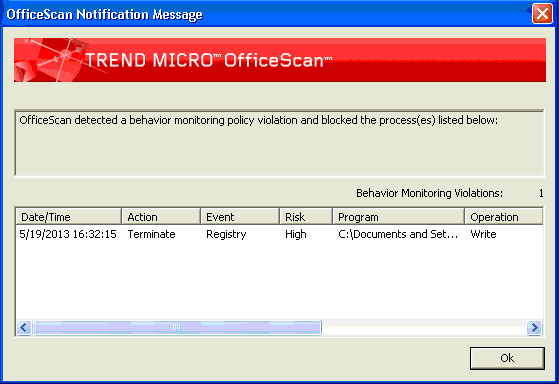Viewport: 559px width, 384px height.
Task: Sort by the Event column header
Action: click(x=240, y=217)
